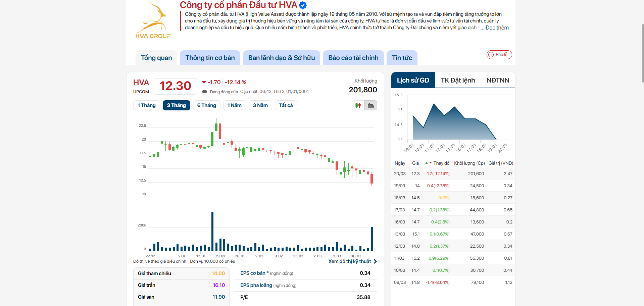This screenshot has width=644, height=306.
Task: Click the 20/03 date in history table
Action: [400, 174]
